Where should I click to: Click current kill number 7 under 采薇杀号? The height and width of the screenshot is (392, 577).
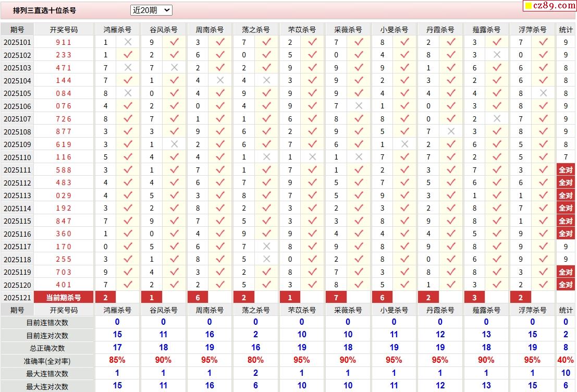click(x=336, y=298)
